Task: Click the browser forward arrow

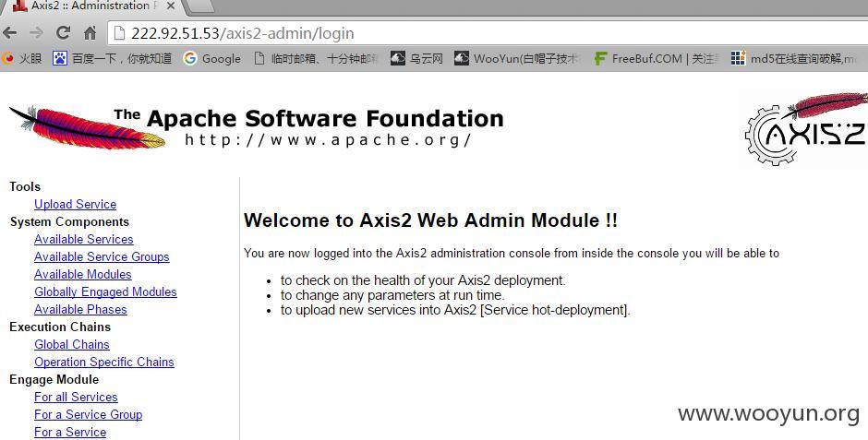Action: tap(37, 33)
